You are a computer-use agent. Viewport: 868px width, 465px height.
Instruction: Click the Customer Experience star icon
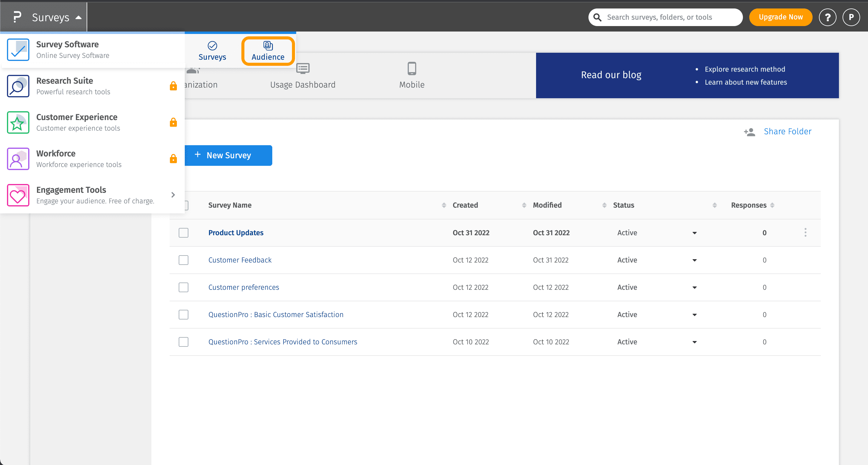point(18,122)
